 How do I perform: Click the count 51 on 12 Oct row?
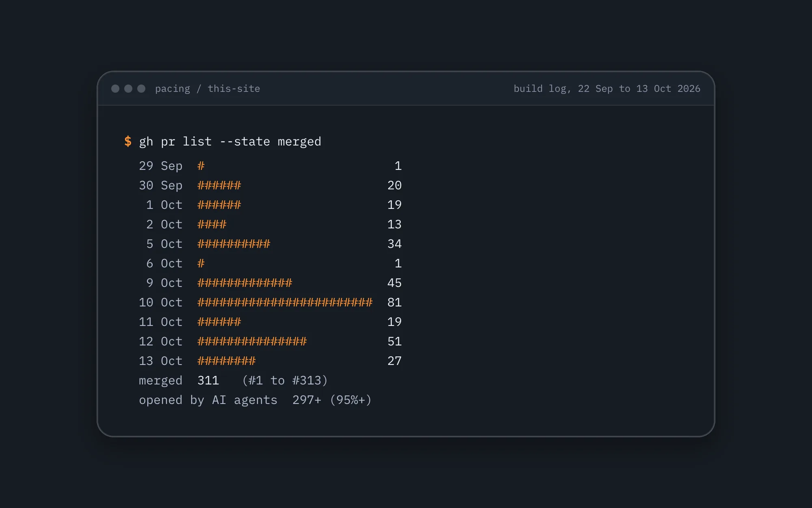click(x=395, y=341)
